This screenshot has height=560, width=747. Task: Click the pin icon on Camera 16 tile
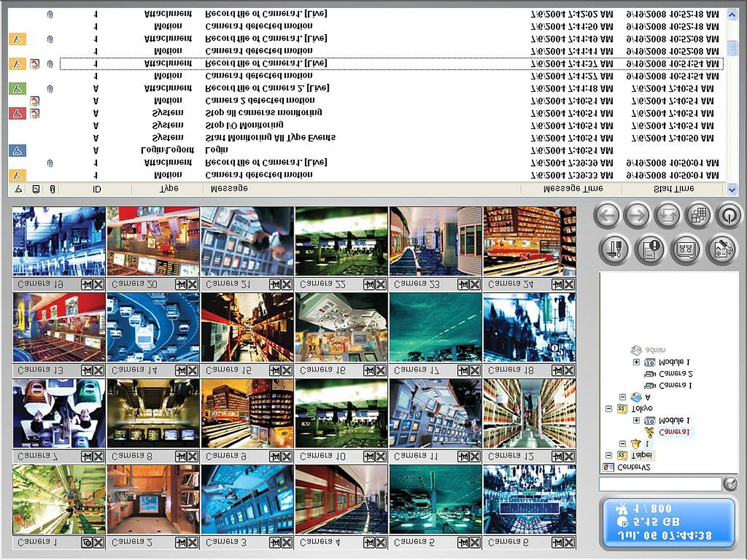[369, 371]
